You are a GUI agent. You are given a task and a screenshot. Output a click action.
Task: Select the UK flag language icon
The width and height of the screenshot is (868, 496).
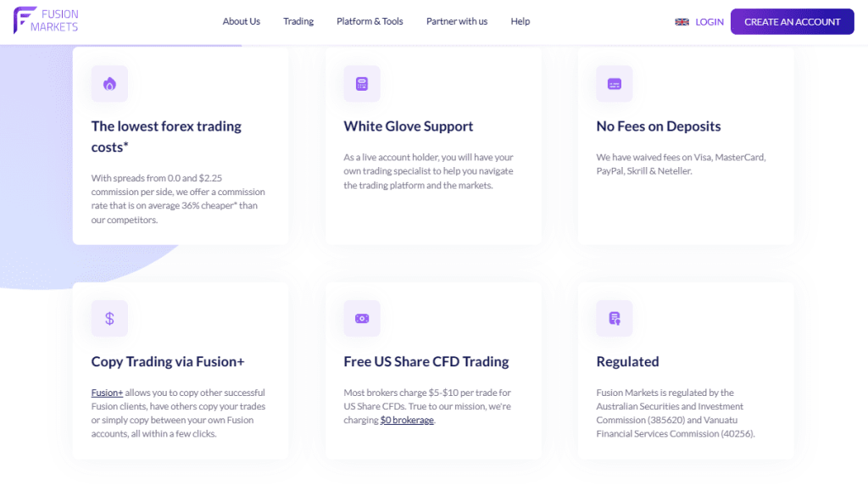pyautogui.click(x=682, y=22)
